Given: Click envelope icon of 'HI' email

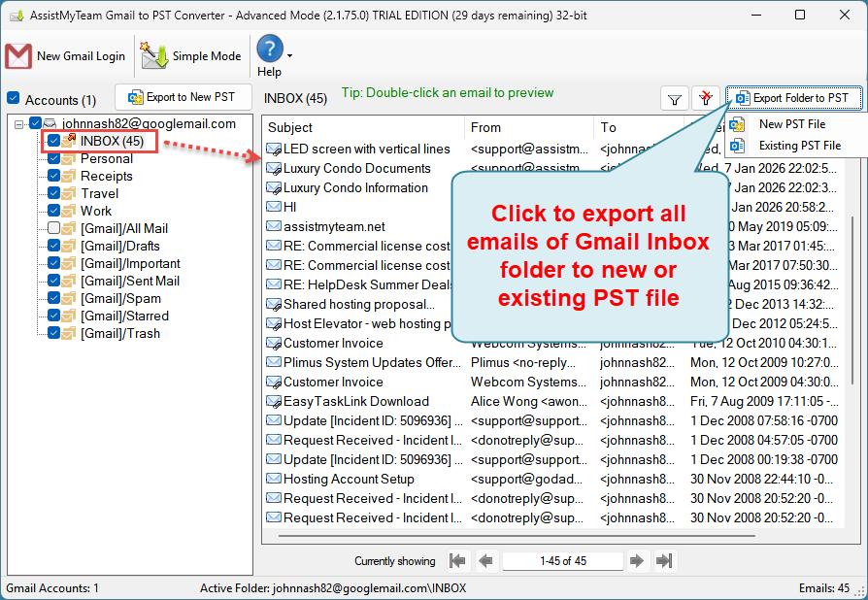Looking at the screenshot, I should (x=274, y=207).
